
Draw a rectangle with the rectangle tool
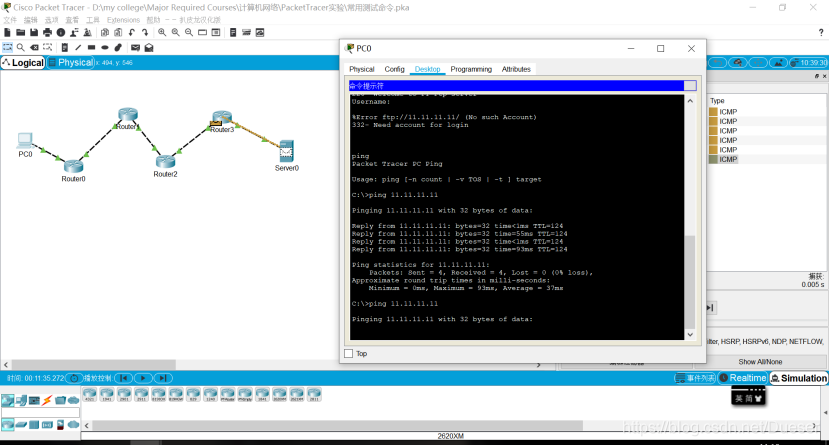92,48
